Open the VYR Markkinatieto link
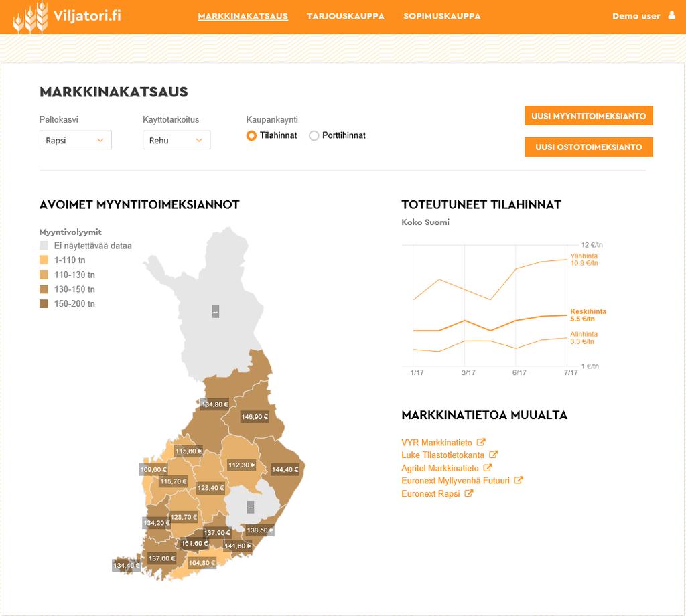Viewport: 686px width, 616px height. pos(437,443)
